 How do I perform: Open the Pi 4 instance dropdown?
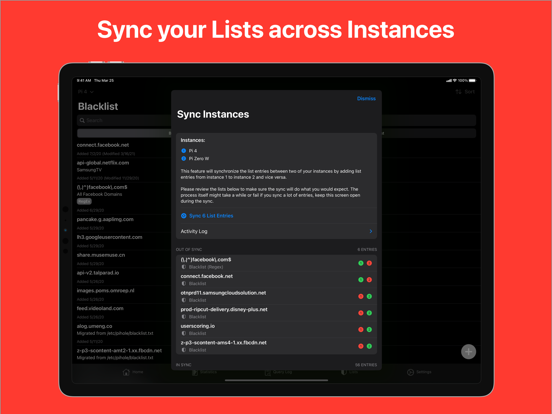86,92
